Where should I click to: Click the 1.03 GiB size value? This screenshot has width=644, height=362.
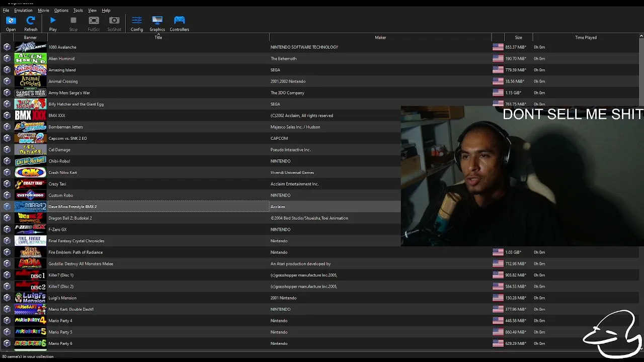513,252
